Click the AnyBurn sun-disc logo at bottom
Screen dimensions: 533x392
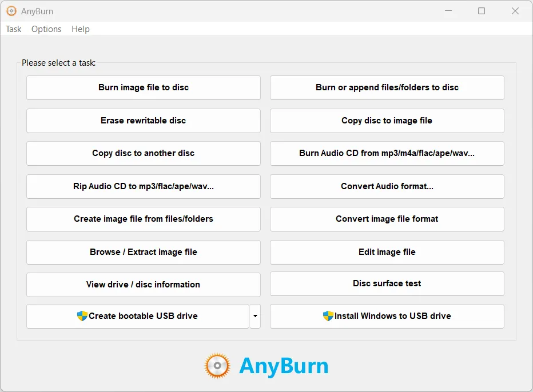pos(217,366)
